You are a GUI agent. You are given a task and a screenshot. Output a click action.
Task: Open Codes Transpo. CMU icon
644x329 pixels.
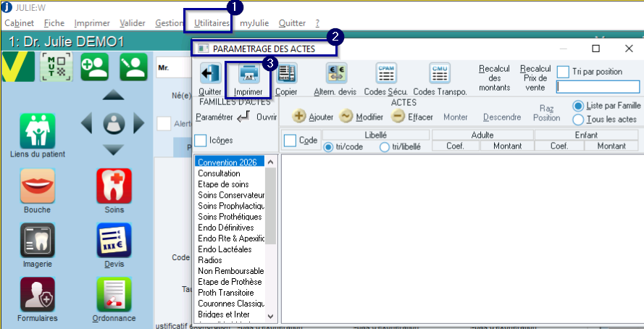440,73
